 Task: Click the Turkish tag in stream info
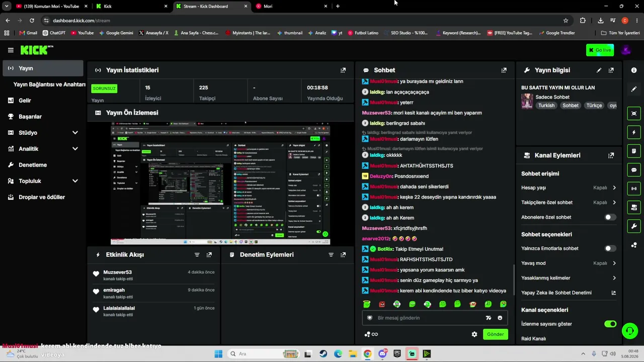coord(546,106)
